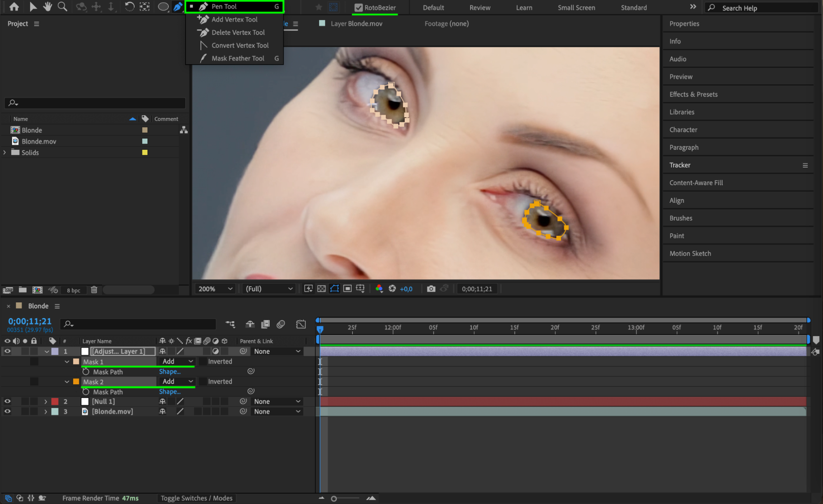Screen dimensions: 823x504
Task: Open the 200% magnification dropdown
Action: point(216,289)
